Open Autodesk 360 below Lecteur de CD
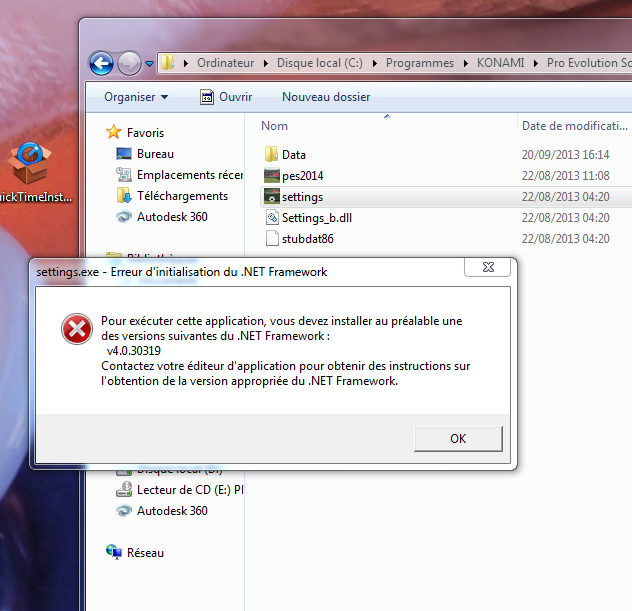This screenshot has height=611, width=632. point(172,511)
